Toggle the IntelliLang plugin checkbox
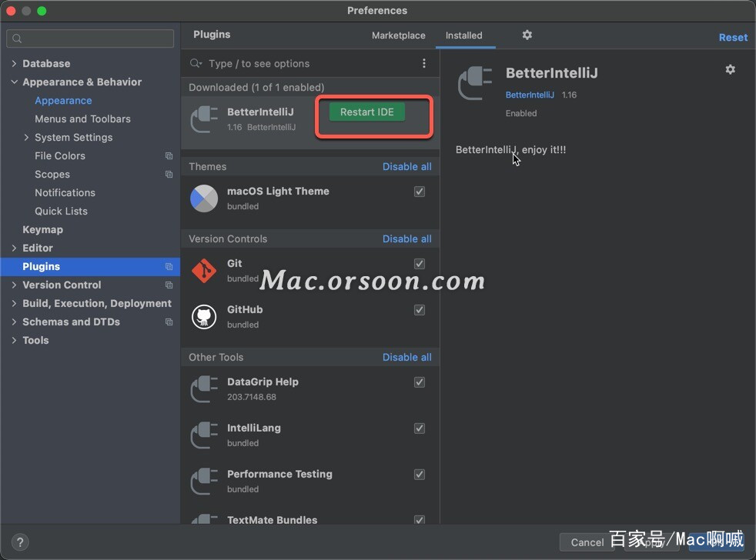 (420, 428)
